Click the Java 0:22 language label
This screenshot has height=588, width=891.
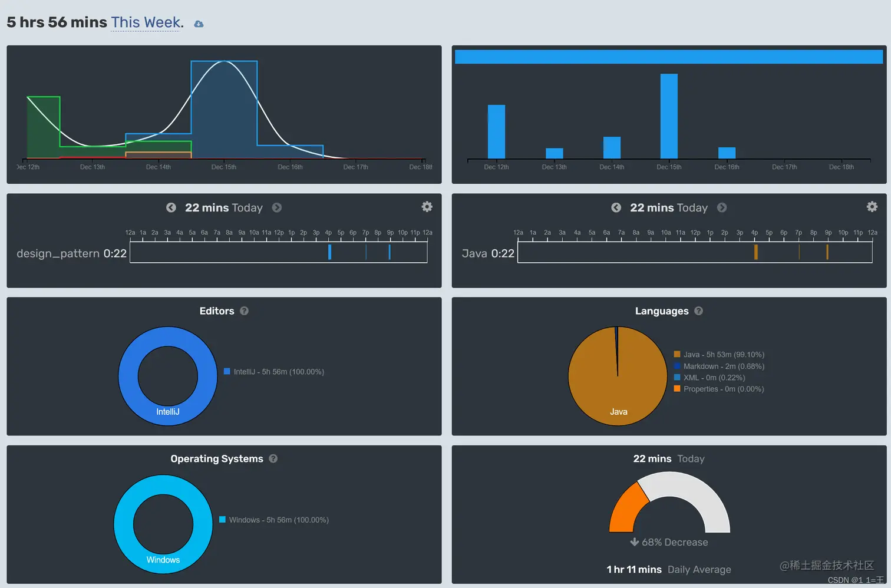[x=488, y=253]
